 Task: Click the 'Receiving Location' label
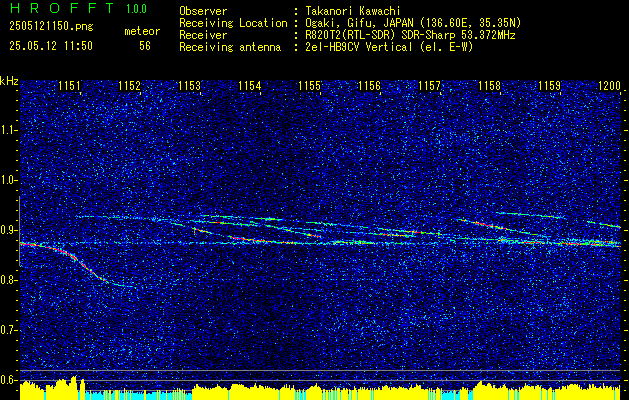pyautogui.click(x=233, y=23)
